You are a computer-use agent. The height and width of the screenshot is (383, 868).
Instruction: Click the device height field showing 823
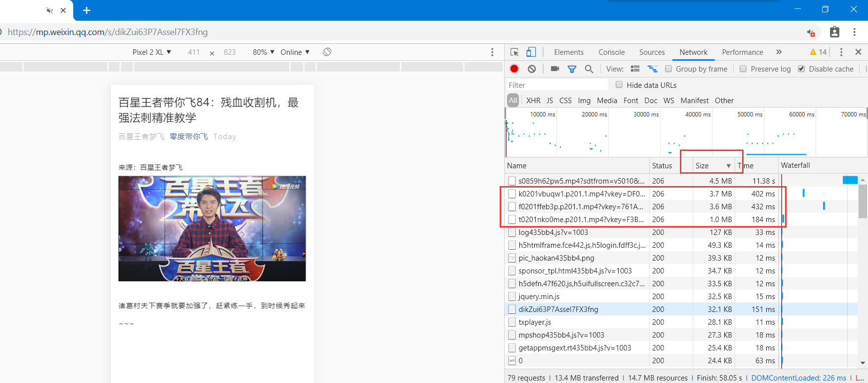tap(230, 52)
